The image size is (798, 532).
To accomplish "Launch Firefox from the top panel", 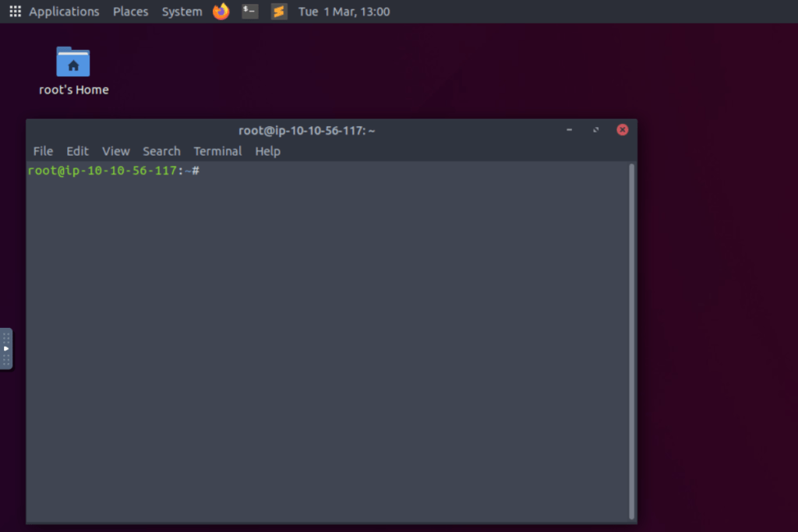I will click(221, 12).
